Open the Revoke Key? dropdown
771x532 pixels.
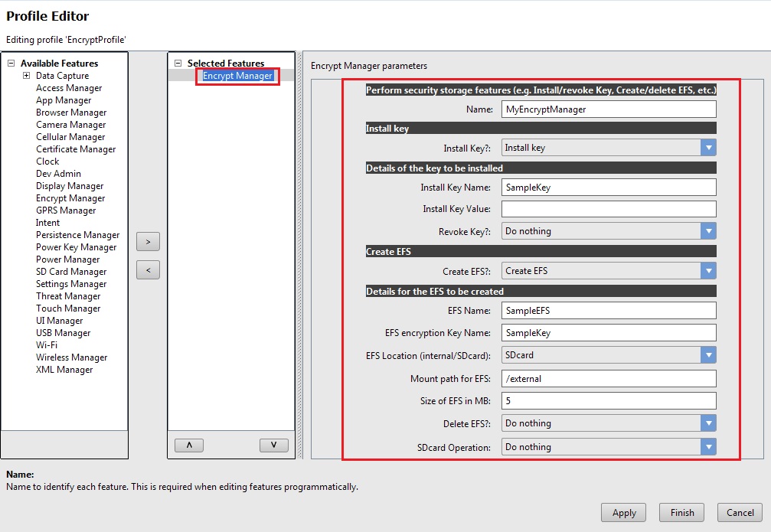(708, 231)
